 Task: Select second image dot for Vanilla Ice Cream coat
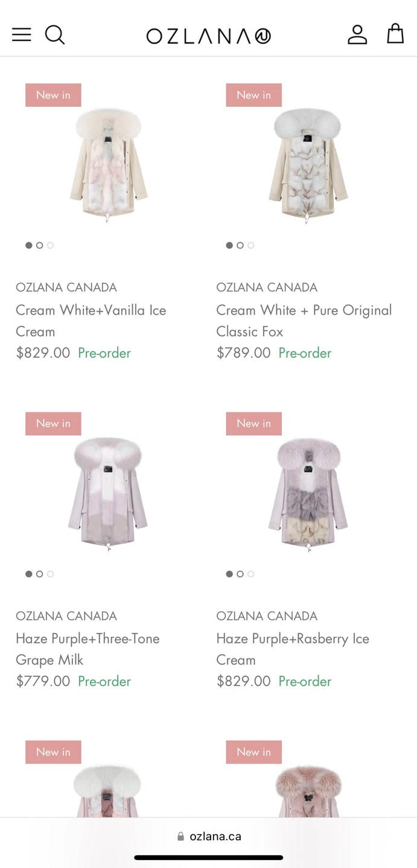coord(40,245)
